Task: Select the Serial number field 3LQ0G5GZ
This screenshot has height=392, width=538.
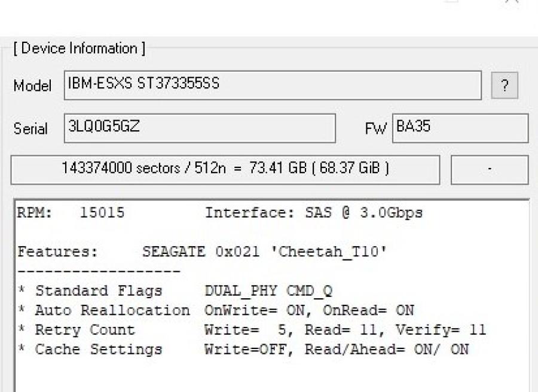Action: (199, 128)
